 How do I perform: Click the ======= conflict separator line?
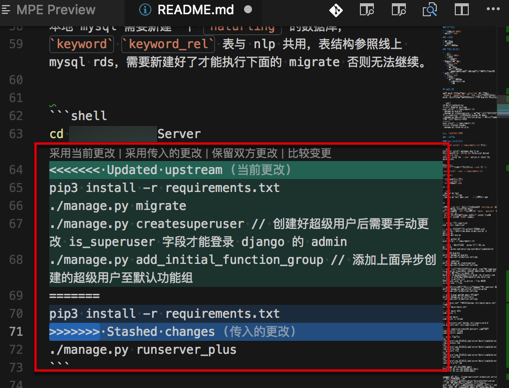[74, 296]
